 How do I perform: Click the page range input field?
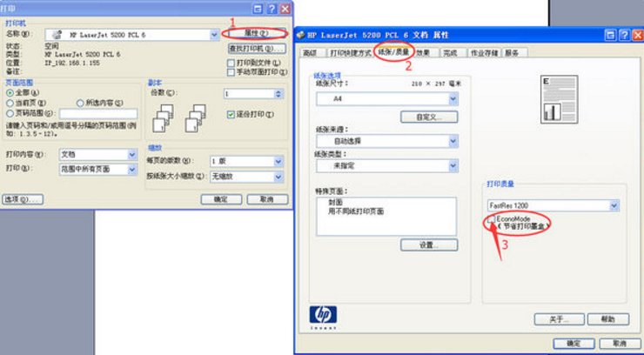coord(98,114)
